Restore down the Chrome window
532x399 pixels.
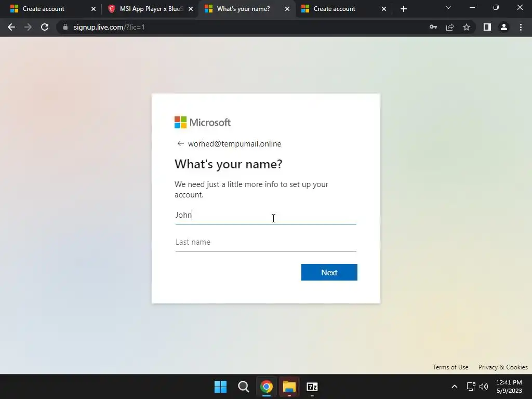496,7
